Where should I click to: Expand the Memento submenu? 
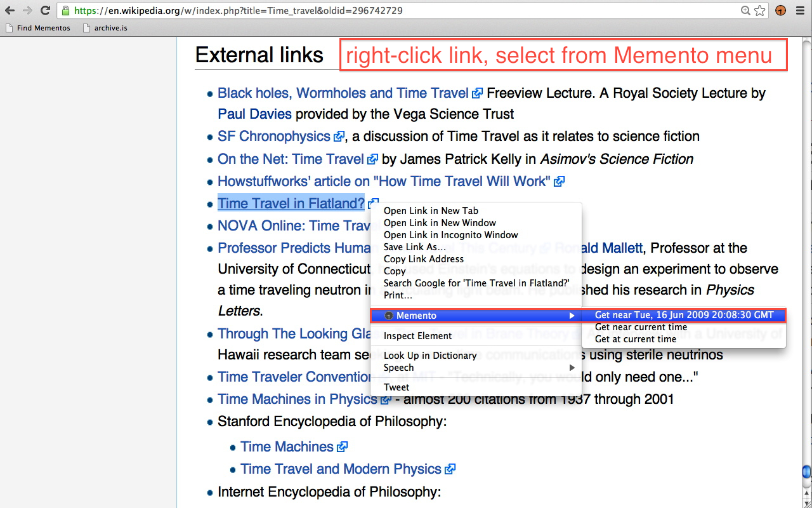(x=476, y=316)
